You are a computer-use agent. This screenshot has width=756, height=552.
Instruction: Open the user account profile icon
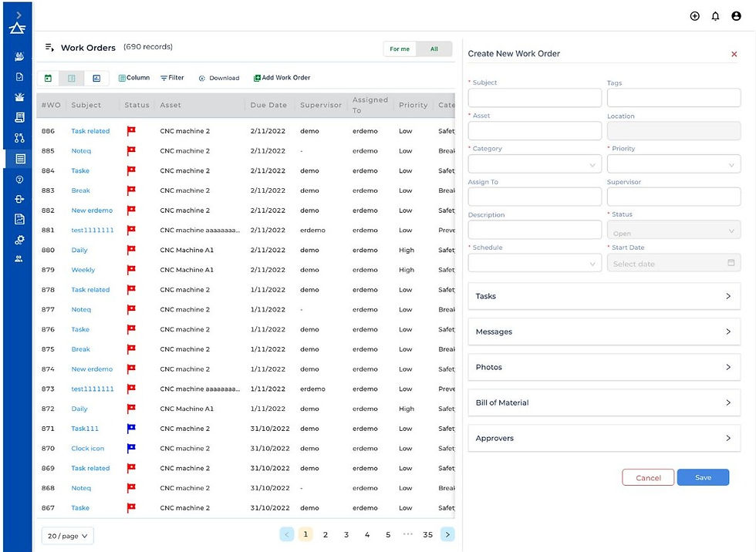click(736, 16)
